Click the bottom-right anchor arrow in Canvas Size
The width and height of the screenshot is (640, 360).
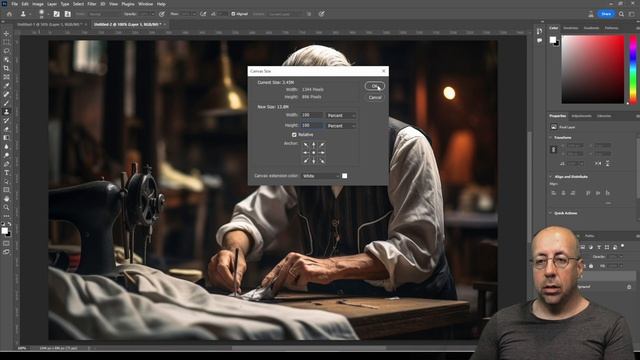[x=322, y=161]
